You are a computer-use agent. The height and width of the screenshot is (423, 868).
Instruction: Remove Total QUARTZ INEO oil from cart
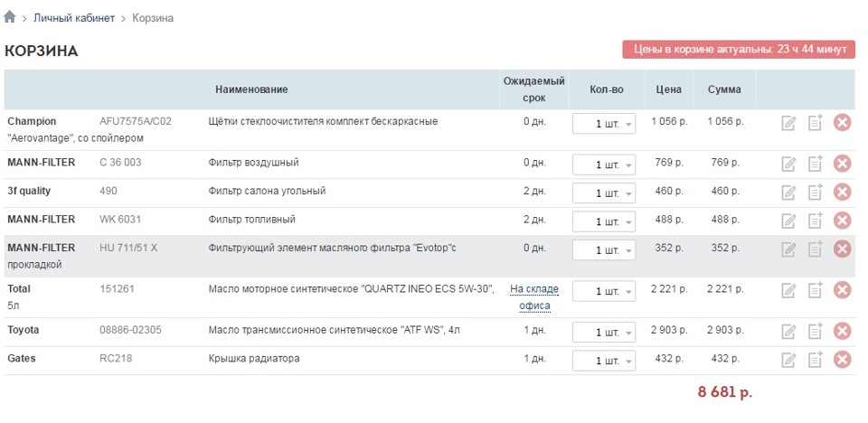pyautogui.click(x=842, y=290)
